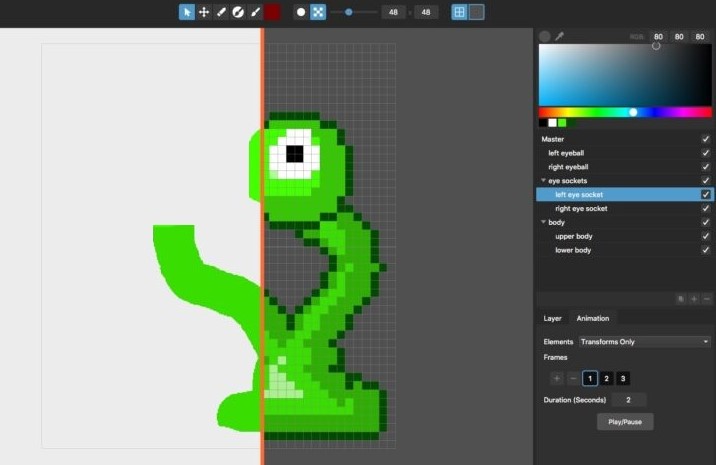Viewport: 716px width, 465px height.
Task: Toggle upper body visibility checkbox
Action: (x=705, y=236)
